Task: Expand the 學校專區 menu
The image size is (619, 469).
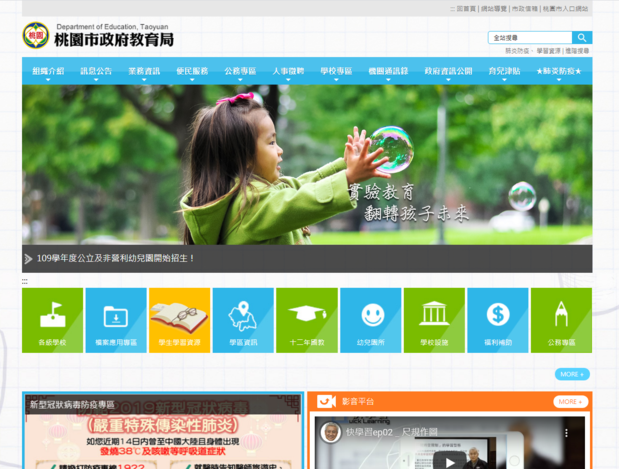Action: [x=336, y=71]
